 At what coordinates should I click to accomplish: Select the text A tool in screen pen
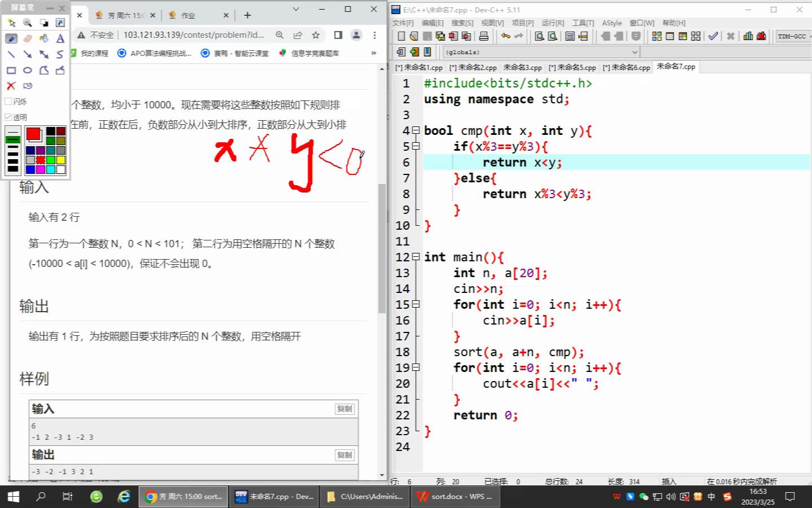[x=60, y=38]
